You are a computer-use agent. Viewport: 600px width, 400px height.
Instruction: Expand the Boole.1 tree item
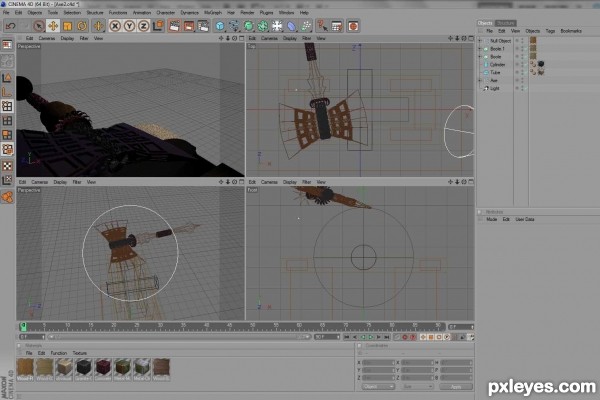click(480, 49)
